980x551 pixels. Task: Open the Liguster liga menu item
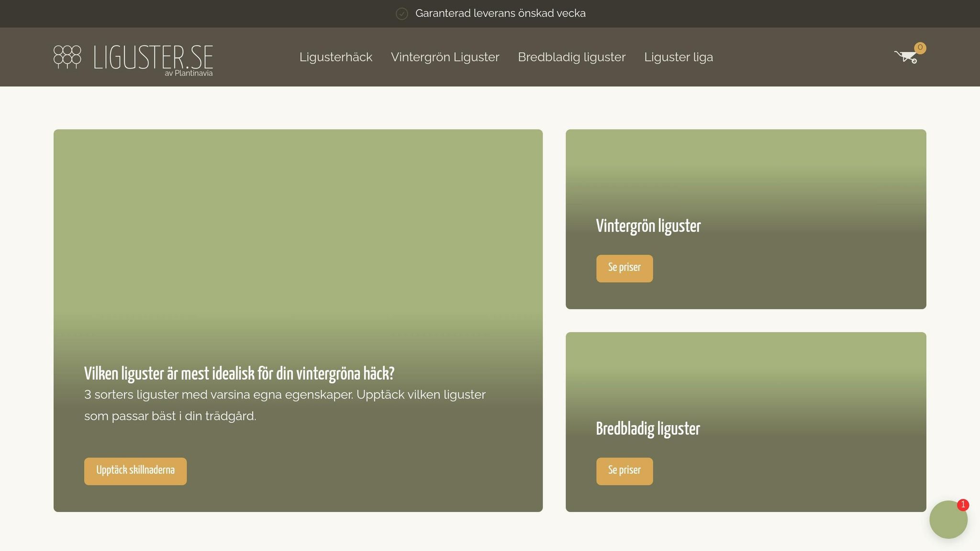pos(679,57)
